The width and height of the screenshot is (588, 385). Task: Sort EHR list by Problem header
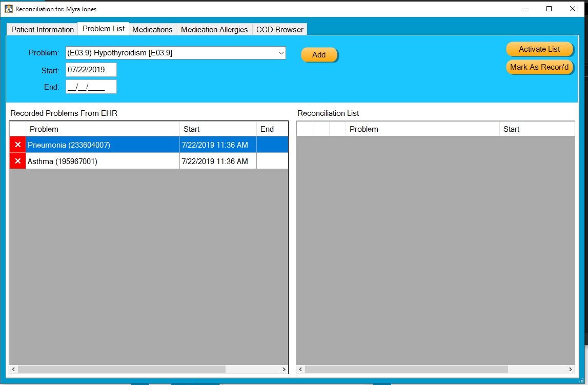pos(103,129)
